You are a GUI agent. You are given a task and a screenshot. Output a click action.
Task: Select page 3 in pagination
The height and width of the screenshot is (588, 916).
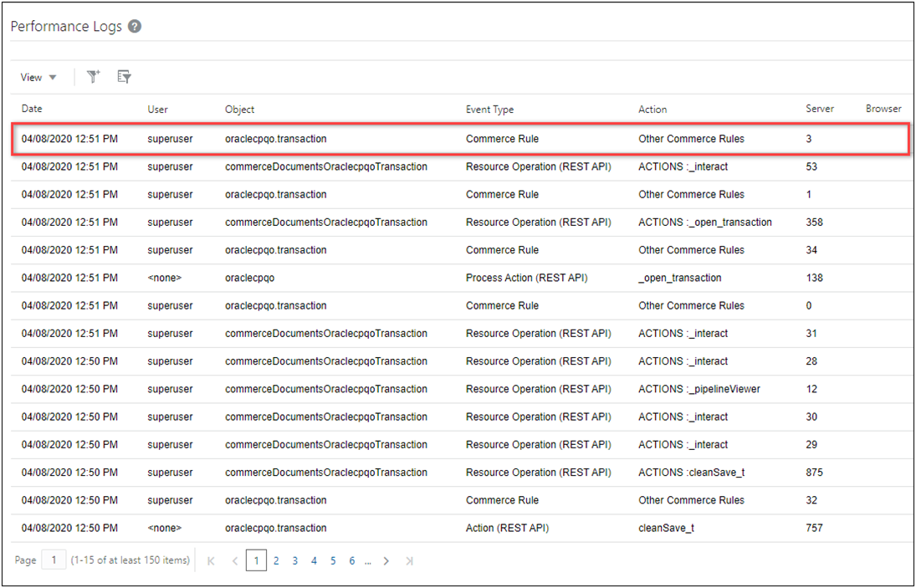coord(294,560)
